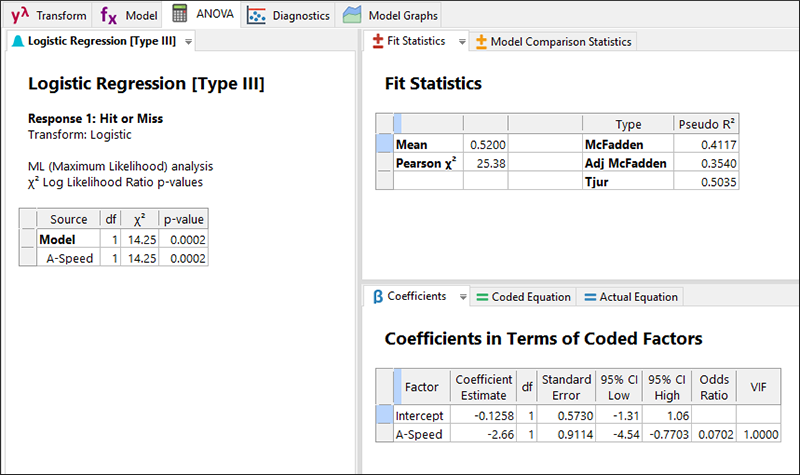Screen dimensions: 800x475
Task: Click the Coded Equation icon
Action: pos(483,297)
